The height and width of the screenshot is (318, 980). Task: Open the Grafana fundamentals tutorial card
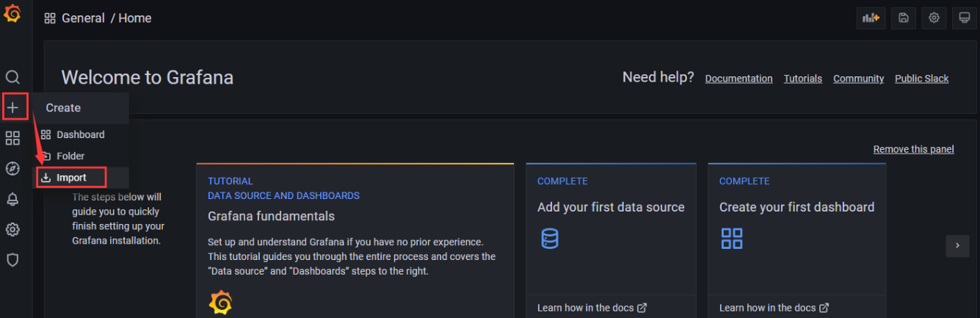pyautogui.click(x=355, y=240)
